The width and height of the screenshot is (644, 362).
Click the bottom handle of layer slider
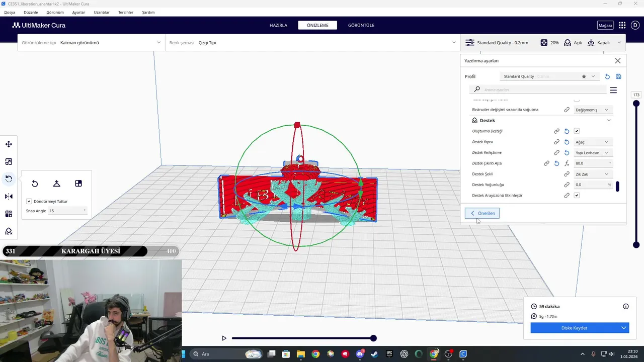tap(636, 245)
